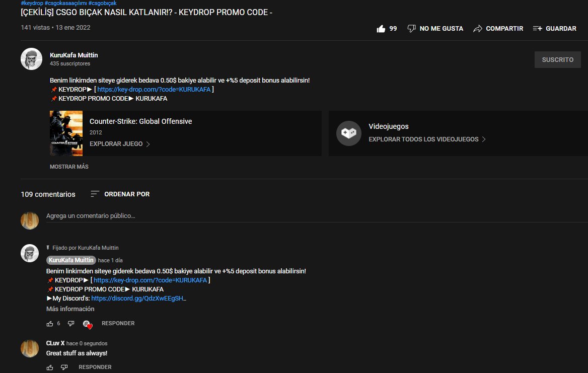
Task: Like the video with thumbs up
Action: point(386,29)
